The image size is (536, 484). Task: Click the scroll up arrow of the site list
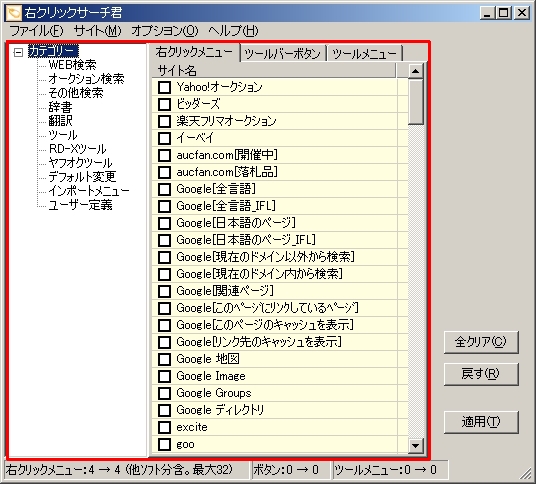tap(416, 71)
